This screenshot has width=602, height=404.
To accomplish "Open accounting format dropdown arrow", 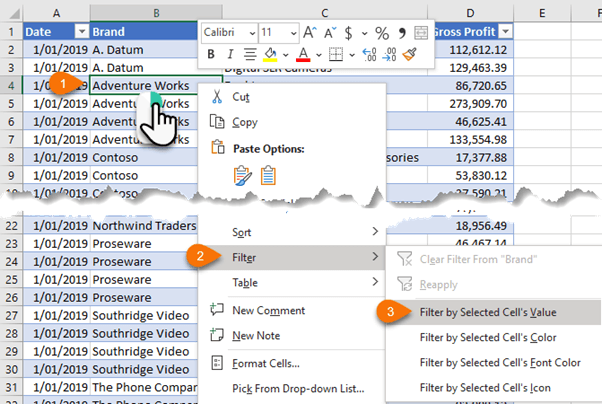I will point(364,33).
